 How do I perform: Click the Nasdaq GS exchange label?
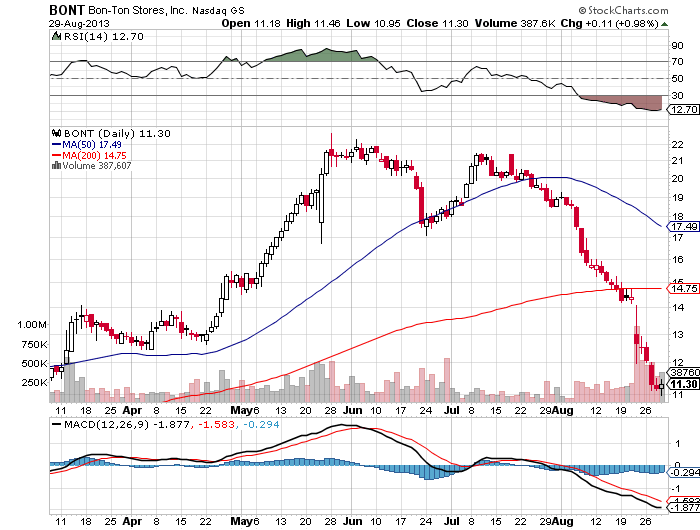(218, 11)
